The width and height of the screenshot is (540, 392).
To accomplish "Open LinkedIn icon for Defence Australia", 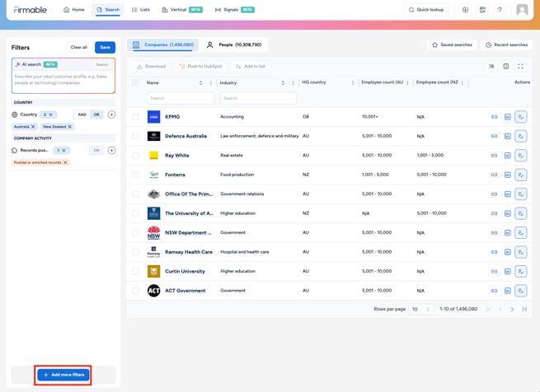I will click(x=508, y=136).
